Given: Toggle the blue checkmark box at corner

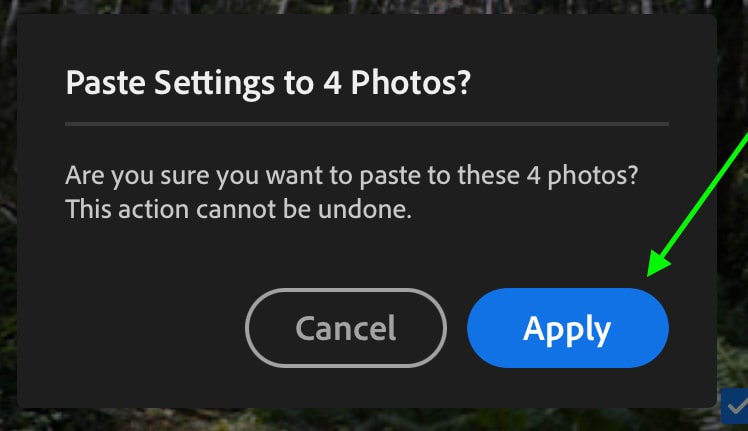Looking at the screenshot, I should 735,406.
